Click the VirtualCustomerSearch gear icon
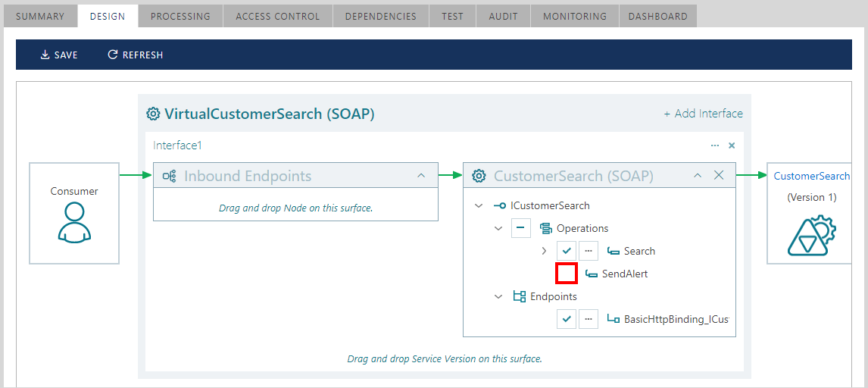Image resolution: width=868 pixels, height=388 pixels. [x=153, y=114]
